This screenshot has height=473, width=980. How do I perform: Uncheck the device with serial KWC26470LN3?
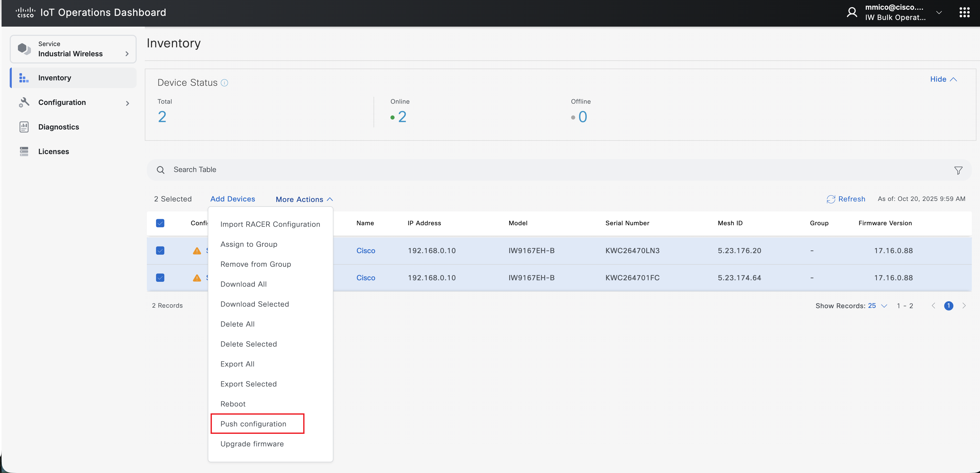coord(160,251)
